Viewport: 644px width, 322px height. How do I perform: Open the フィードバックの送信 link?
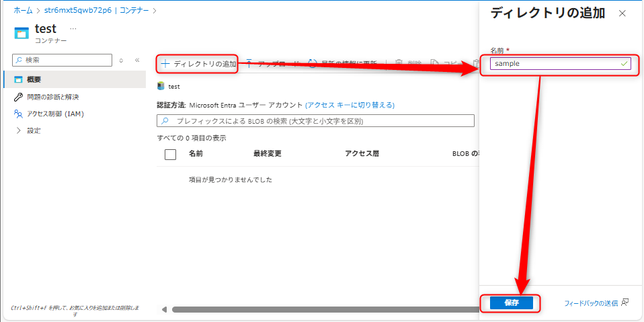click(591, 304)
